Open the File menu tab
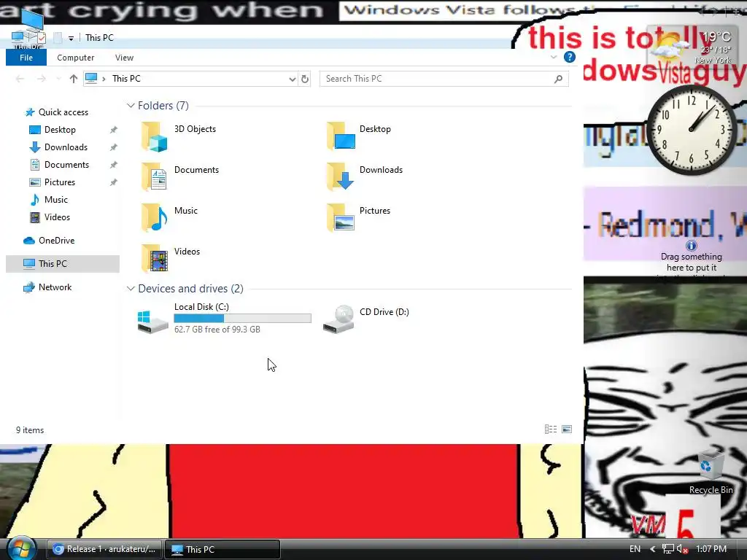The height and width of the screenshot is (560, 747). [26, 58]
